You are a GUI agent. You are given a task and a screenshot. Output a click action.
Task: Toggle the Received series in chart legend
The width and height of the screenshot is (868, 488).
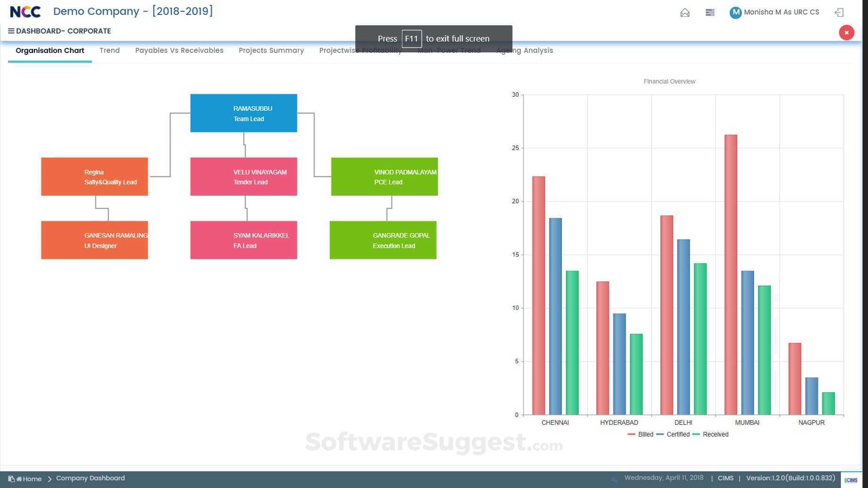710,434
